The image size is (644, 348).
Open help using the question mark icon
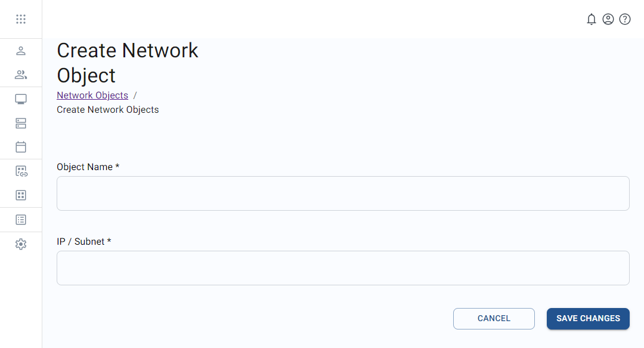pos(625,19)
